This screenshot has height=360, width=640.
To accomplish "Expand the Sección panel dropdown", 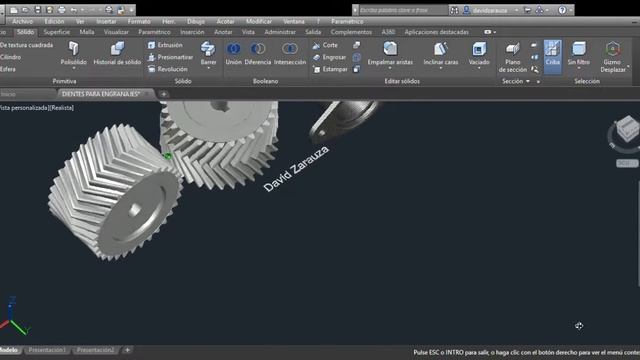I will point(528,81).
